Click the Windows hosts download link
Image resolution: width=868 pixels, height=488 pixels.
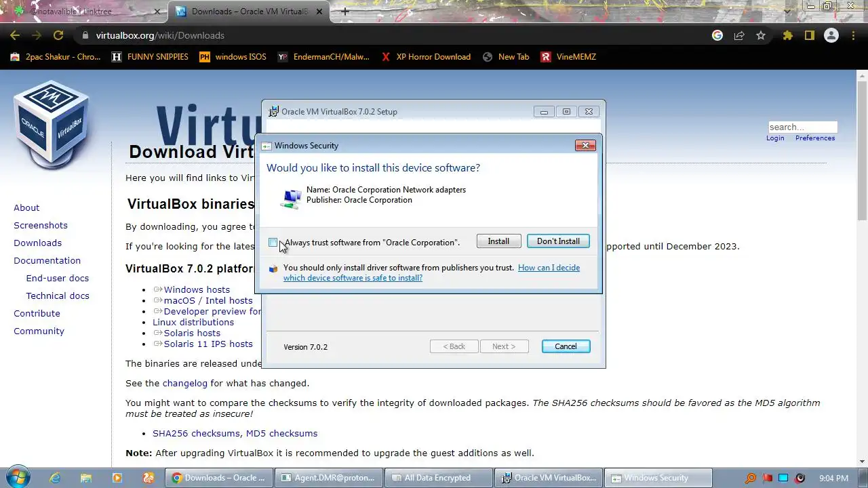(x=197, y=289)
